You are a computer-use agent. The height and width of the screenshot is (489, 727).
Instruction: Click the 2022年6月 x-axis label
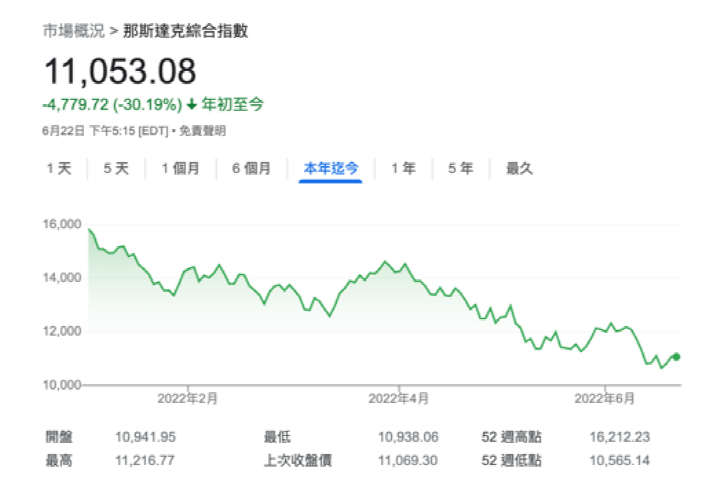606,398
